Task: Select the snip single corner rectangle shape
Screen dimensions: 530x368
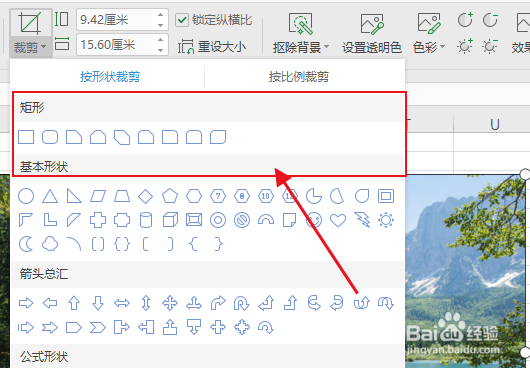Action: (x=74, y=137)
